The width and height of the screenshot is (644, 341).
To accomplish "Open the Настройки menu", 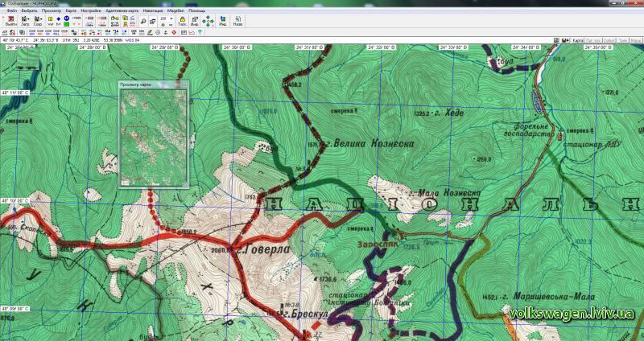I will (x=90, y=10).
